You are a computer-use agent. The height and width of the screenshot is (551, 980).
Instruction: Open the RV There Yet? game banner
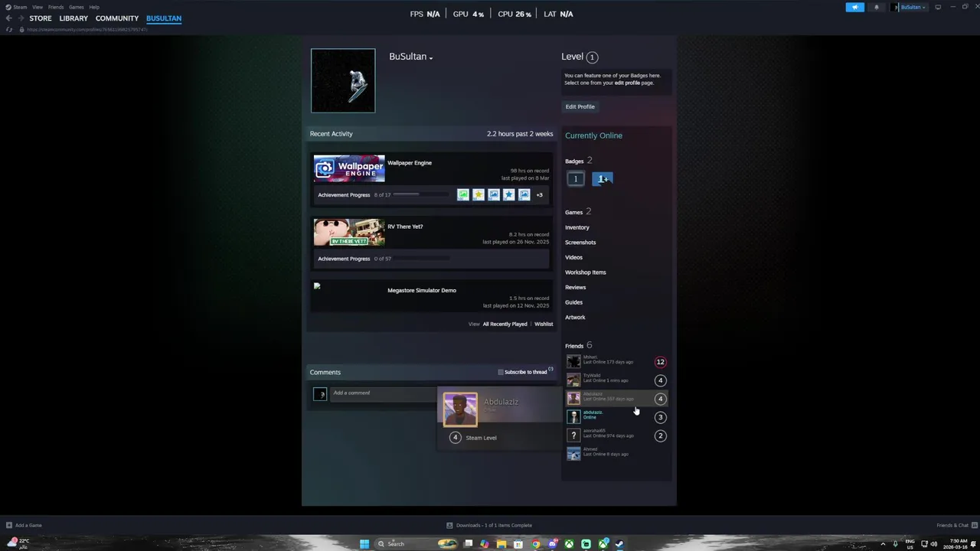(349, 232)
